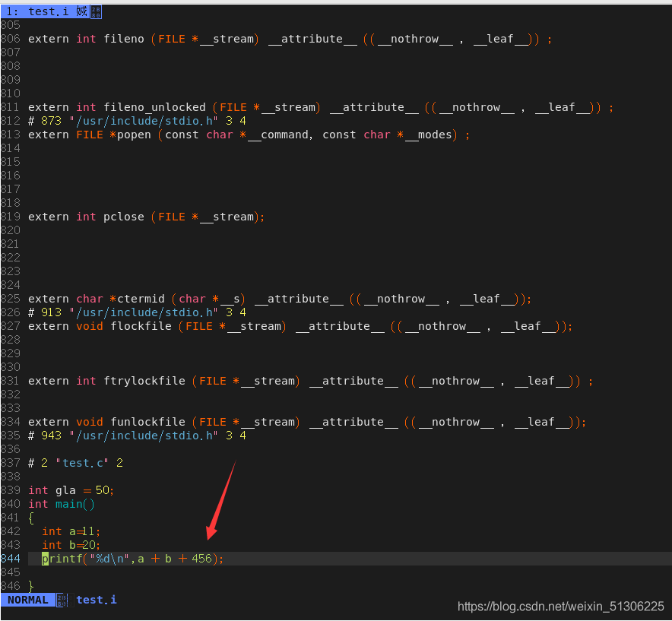Viewport: 672px width, 621px height.
Task: Click the "test.c" string on line 837
Action: click(x=82, y=463)
